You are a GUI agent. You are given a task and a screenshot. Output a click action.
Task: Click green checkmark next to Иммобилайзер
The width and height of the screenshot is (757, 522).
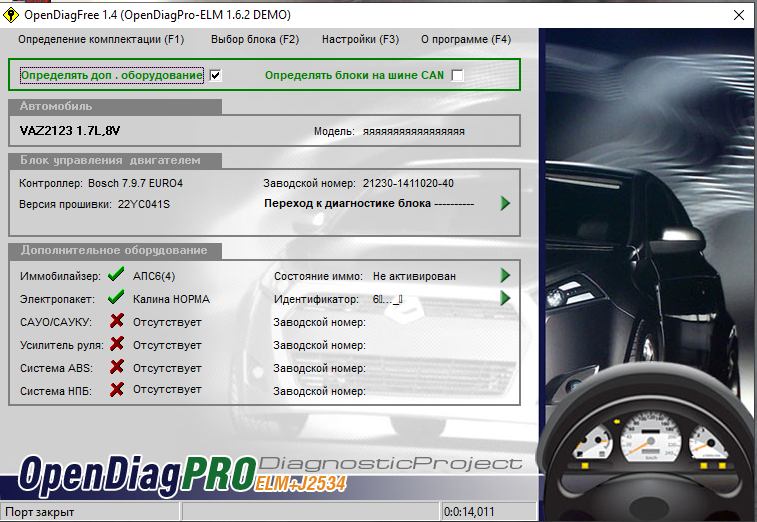116,275
